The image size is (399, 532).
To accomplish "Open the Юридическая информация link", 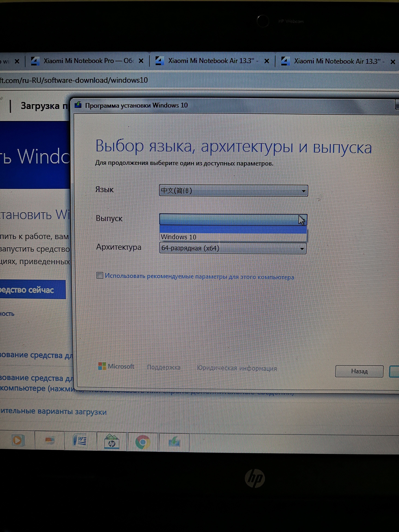I will coord(237,368).
